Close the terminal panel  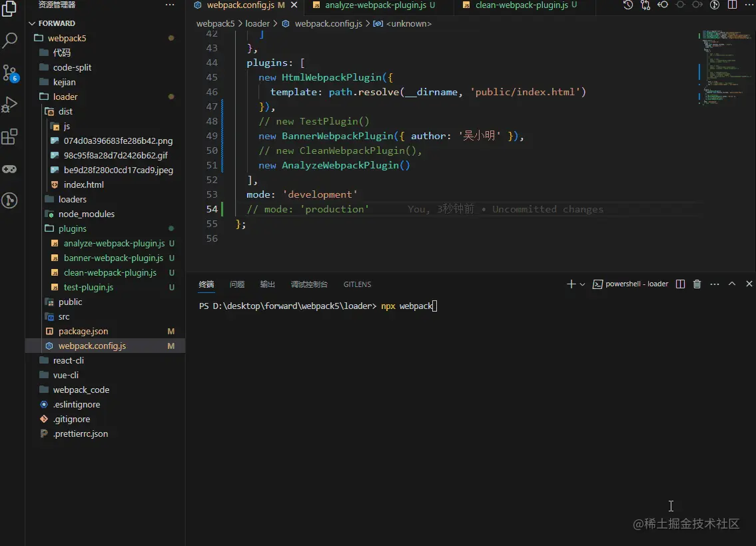(x=749, y=284)
